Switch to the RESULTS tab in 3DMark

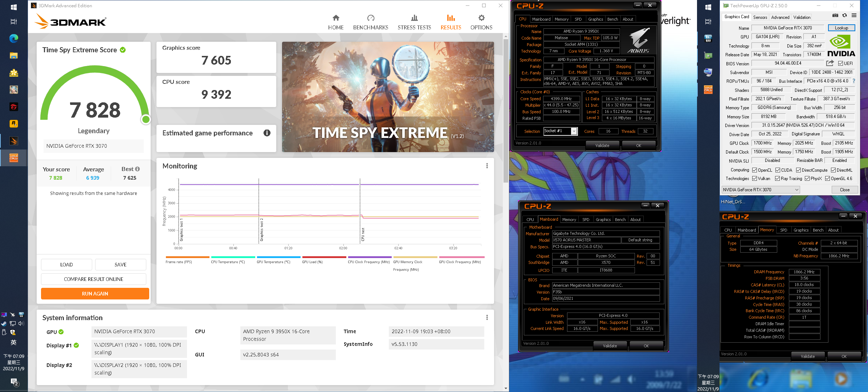click(x=451, y=22)
